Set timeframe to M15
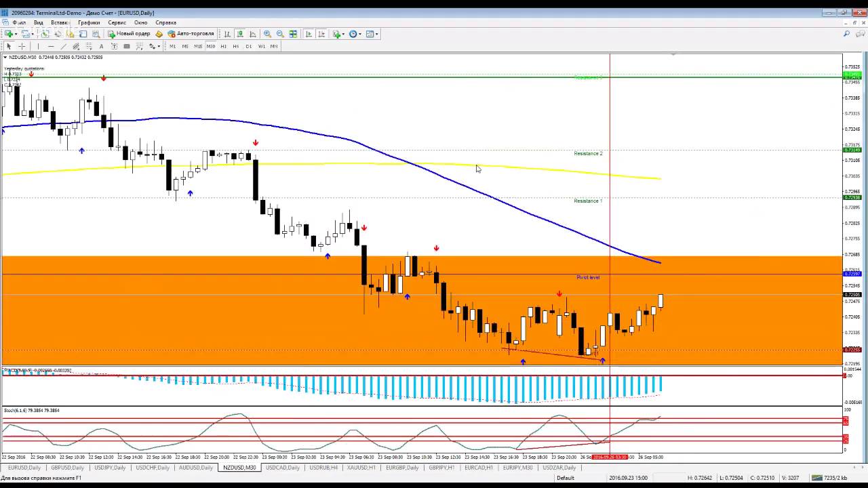The width and height of the screenshot is (868, 488). [198, 46]
